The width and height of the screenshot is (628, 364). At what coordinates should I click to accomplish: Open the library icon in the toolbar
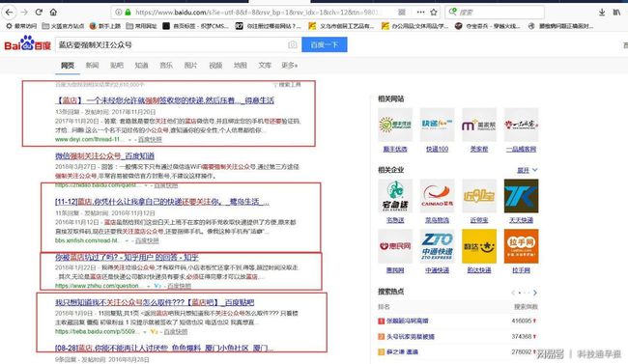pos(616,13)
